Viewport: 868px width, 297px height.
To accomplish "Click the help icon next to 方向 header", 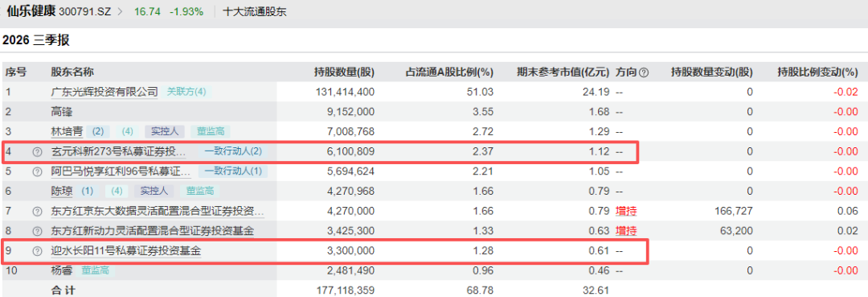I will pyautogui.click(x=644, y=72).
